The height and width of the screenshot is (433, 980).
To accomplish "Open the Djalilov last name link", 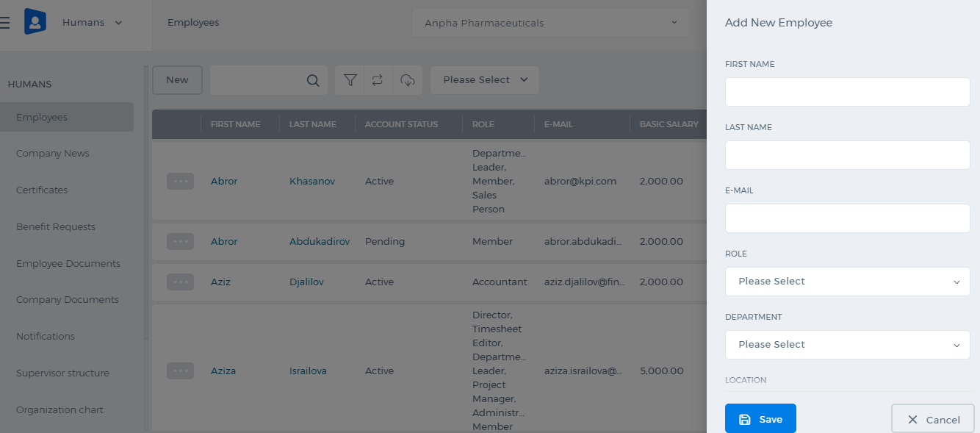I will pyautogui.click(x=306, y=282).
